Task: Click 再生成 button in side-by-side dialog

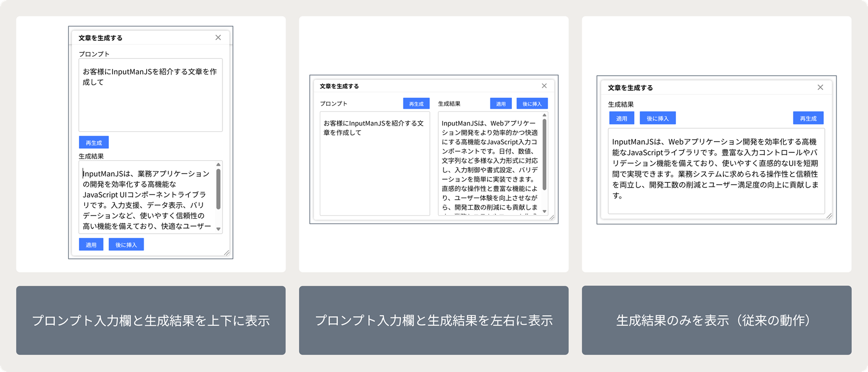Action: point(416,104)
